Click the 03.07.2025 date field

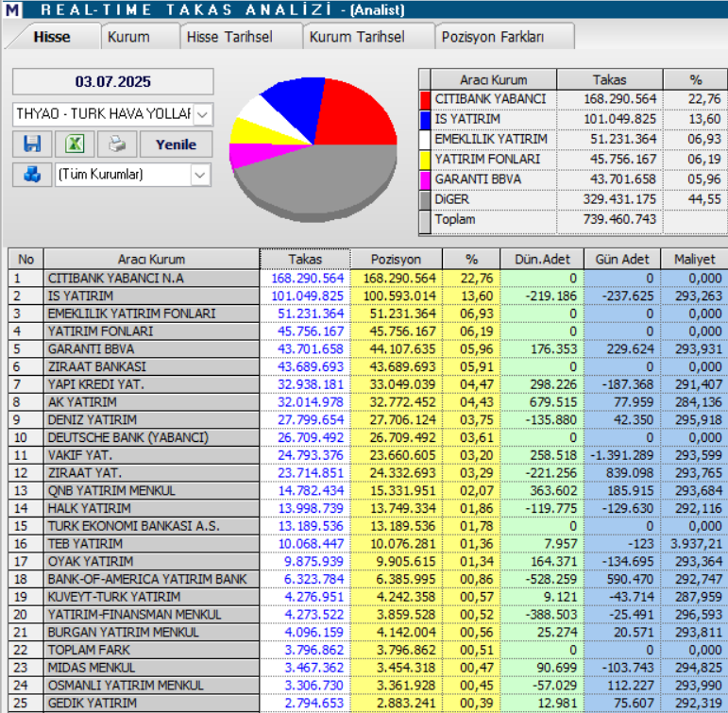point(112,81)
